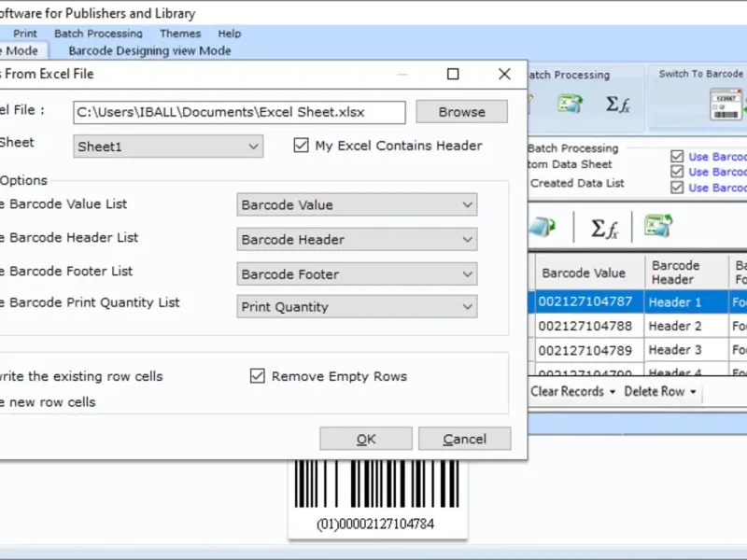This screenshot has width=747, height=560.
Task: Select cell 002127104788 in the grid
Action: tap(590, 326)
